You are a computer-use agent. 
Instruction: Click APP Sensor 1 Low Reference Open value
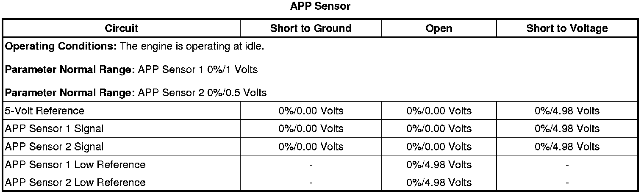(x=439, y=164)
